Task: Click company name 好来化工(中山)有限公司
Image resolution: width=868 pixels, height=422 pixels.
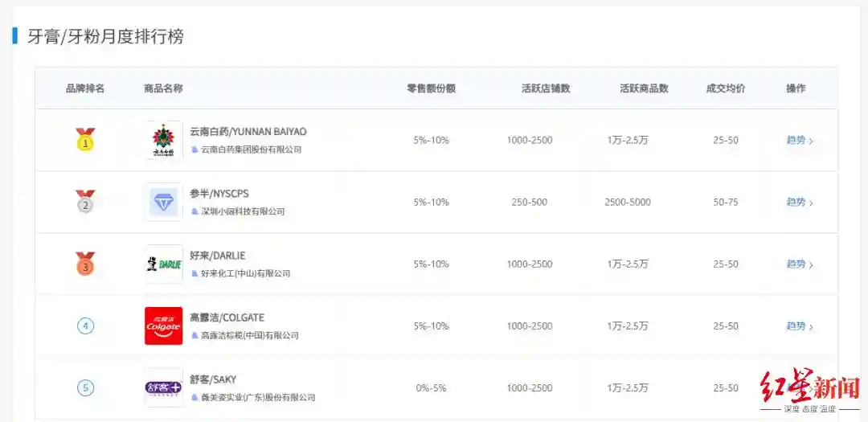Action: coord(245,273)
